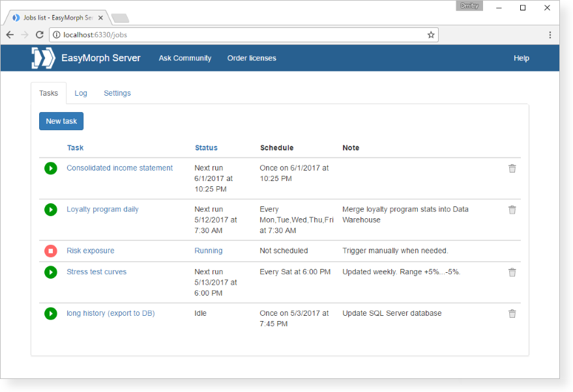573x392 pixels.
Task: Open the Risk exposure task link
Action: click(x=90, y=251)
